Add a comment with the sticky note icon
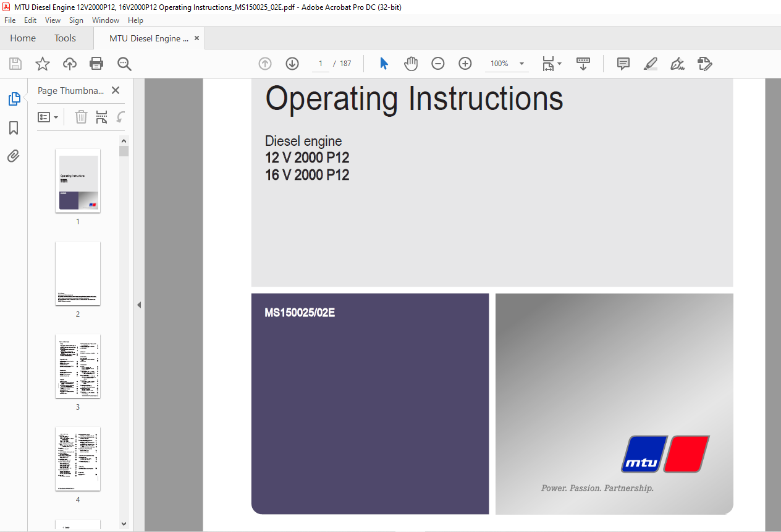Image resolution: width=781 pixels, height=532 pixels. click(x=623, y=64)
